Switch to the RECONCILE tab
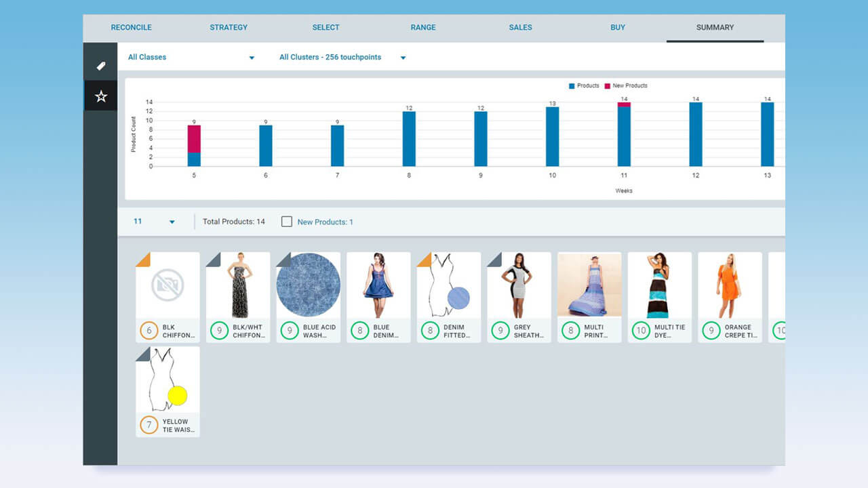868x488 pixels. 131,28
